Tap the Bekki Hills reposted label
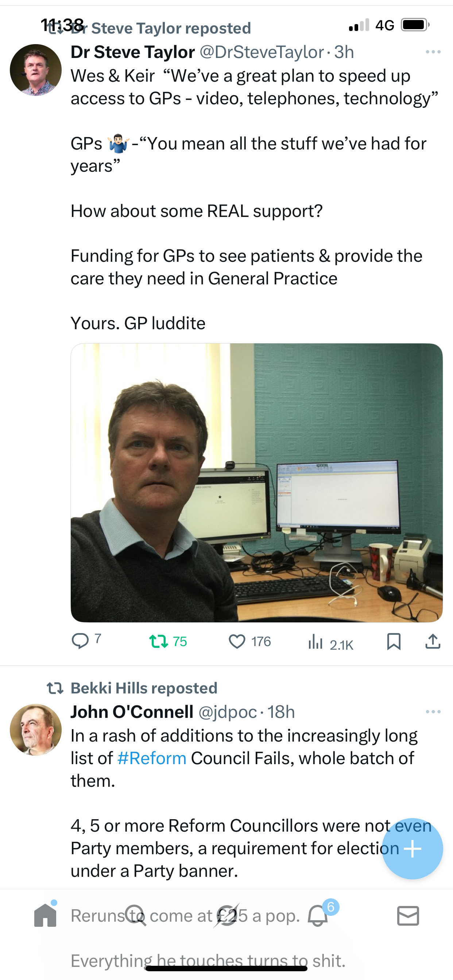 coord(144,688)
